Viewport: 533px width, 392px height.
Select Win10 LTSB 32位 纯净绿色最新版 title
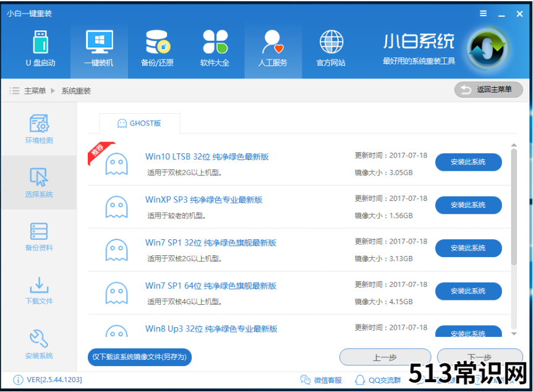207,156
